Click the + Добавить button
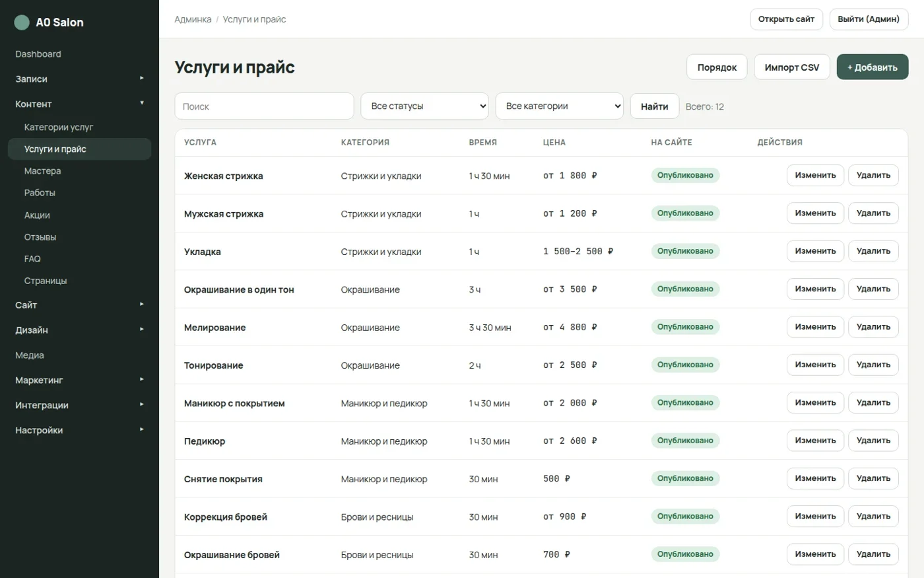The width and height of the screenshot is (924, 578). click(873, 67)
